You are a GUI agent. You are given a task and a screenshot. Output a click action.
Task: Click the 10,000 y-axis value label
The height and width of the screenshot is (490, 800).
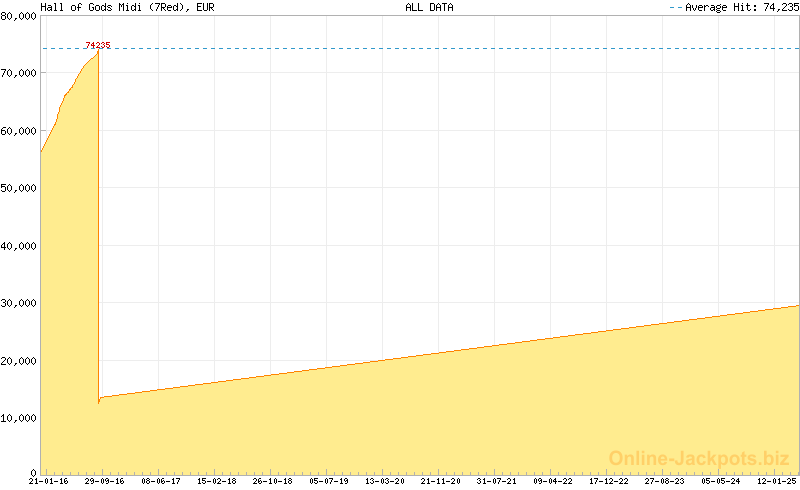tap(19, 417)
